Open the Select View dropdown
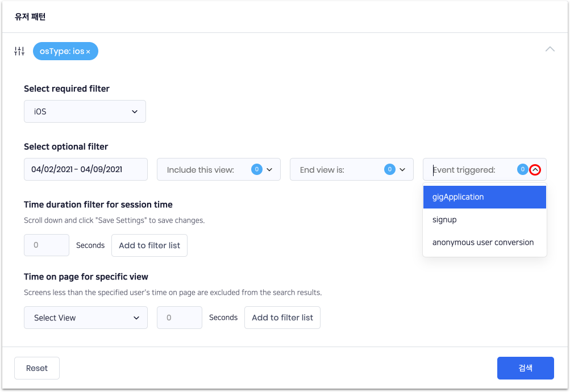 tap(85, 318)
